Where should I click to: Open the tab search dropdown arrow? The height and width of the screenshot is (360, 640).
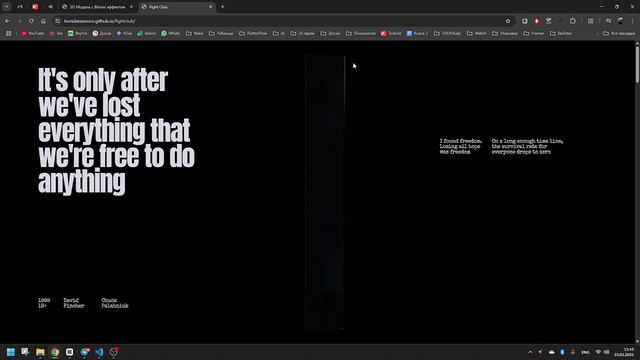pos(7,7)
